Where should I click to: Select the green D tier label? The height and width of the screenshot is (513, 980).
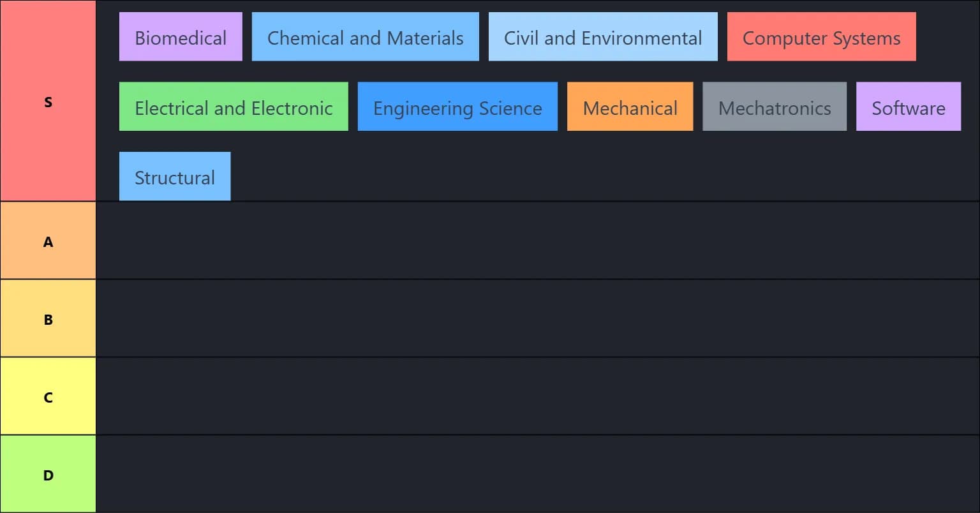[x=48, y=474]
